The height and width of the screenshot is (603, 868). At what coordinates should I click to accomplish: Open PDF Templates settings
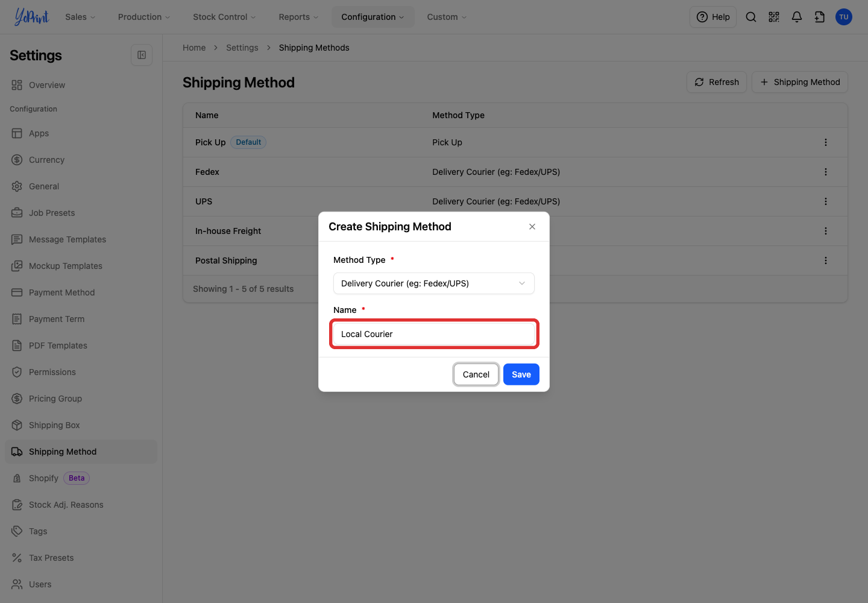click(x=81, y=346)
